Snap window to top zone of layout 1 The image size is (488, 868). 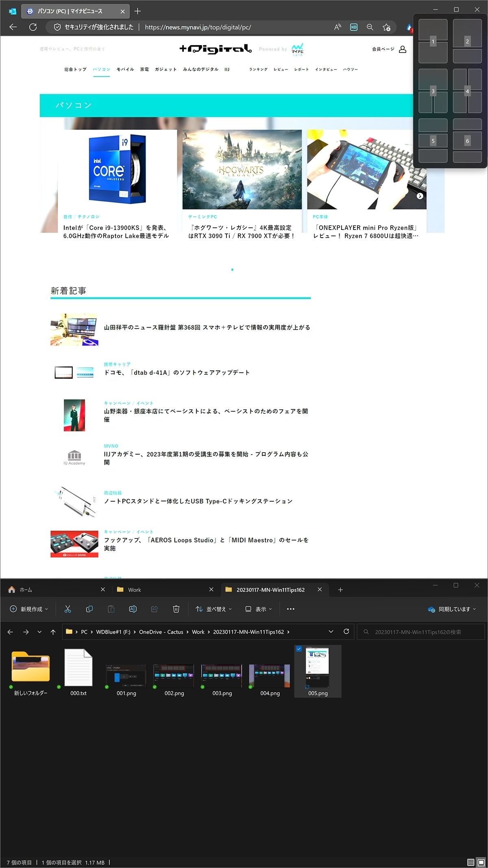click(433, 30)
